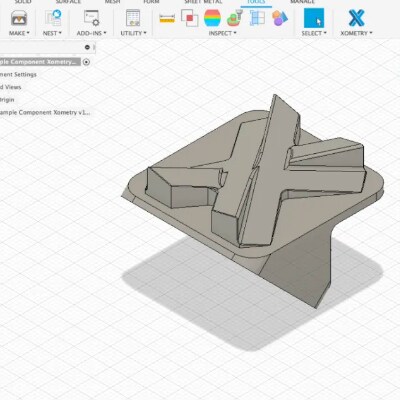This screenshot has width=400, height=400.
Task: Click the colored shapes component color icon
Action: (x=280, y=18)
